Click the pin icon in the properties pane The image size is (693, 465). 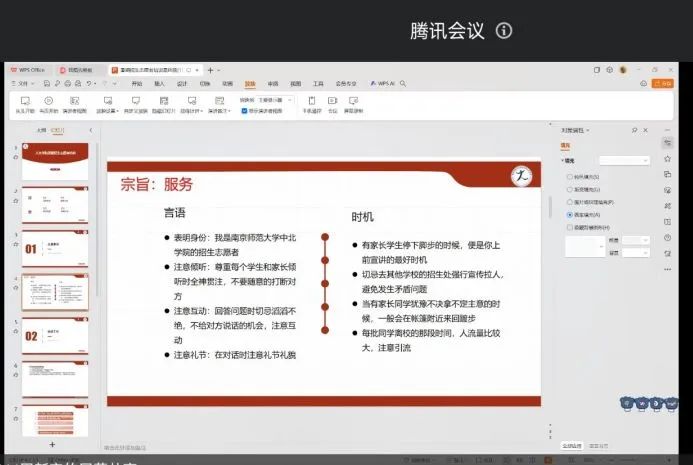click(634, 130)
